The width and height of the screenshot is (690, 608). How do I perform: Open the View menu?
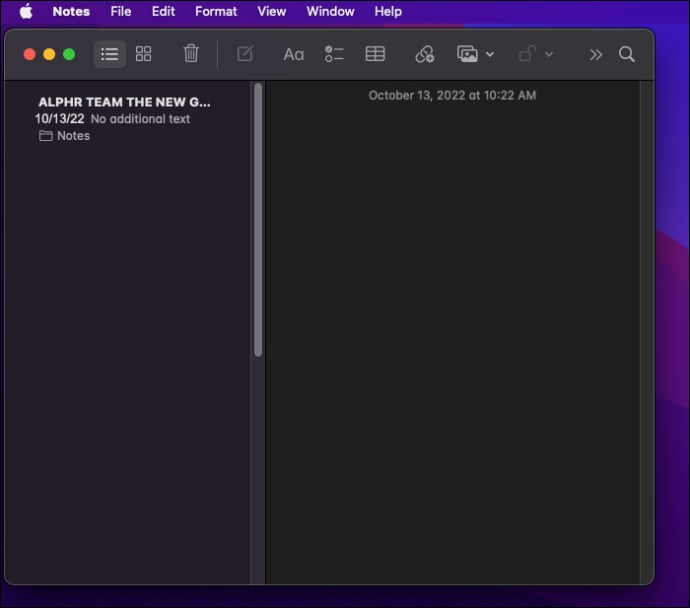[272, 11]
